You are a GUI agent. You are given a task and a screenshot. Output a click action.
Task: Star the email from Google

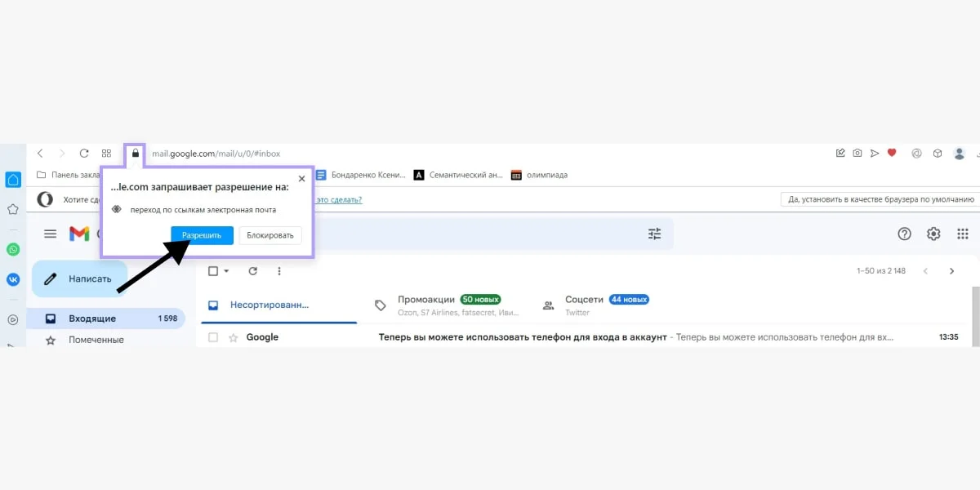click(x=233, y=336)
